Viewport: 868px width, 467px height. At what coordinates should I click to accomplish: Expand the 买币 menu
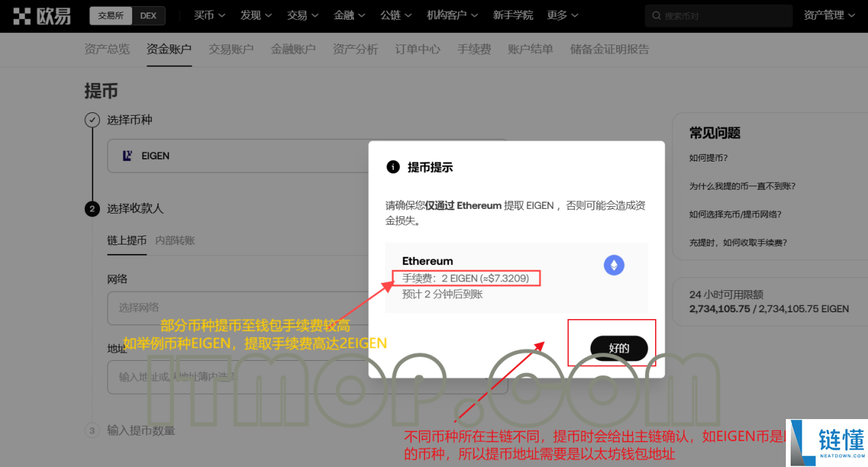(x=209, y=15)
